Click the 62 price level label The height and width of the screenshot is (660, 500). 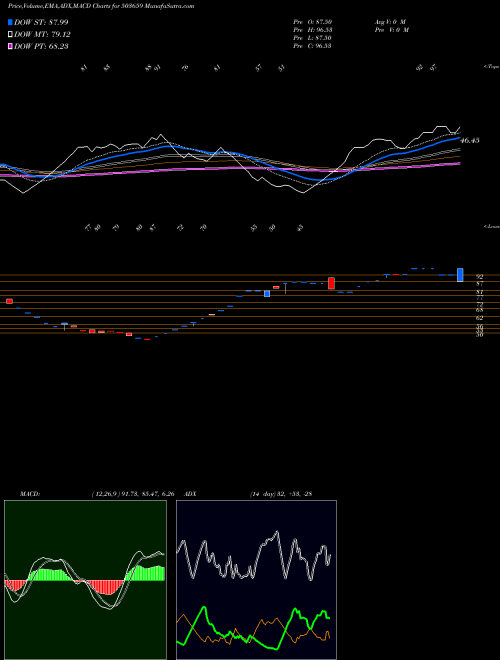[x=479, y=318]
